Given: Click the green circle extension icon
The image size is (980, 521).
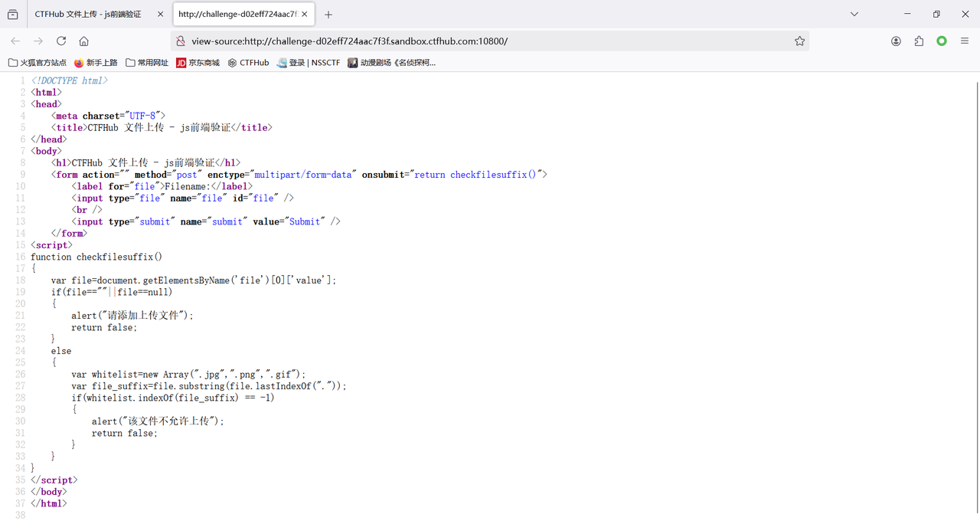Looking at the screenshot, I should (942, 41).
